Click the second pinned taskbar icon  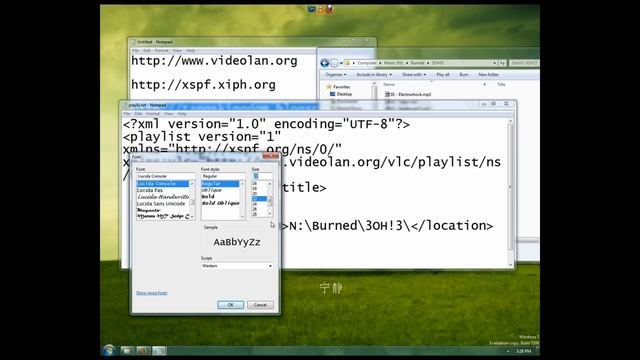coord(143,351)
